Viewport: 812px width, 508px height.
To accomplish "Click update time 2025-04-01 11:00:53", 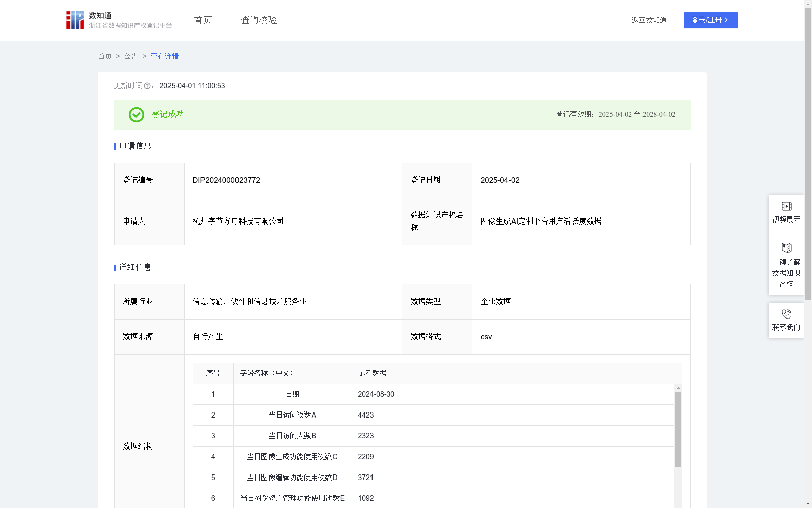I will point(192,86).
